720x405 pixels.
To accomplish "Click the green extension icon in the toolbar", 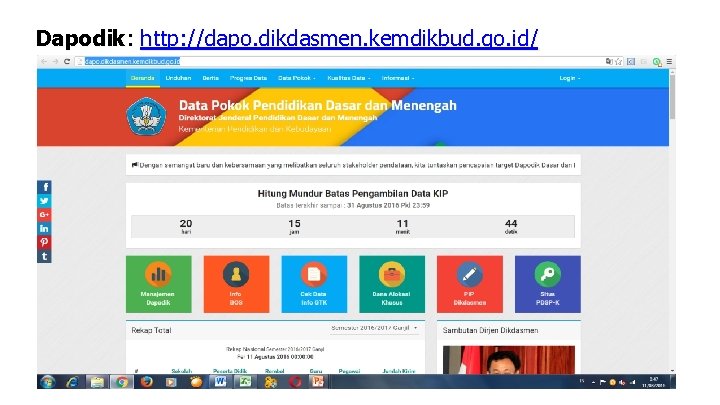I will click(x=657, y=62).
